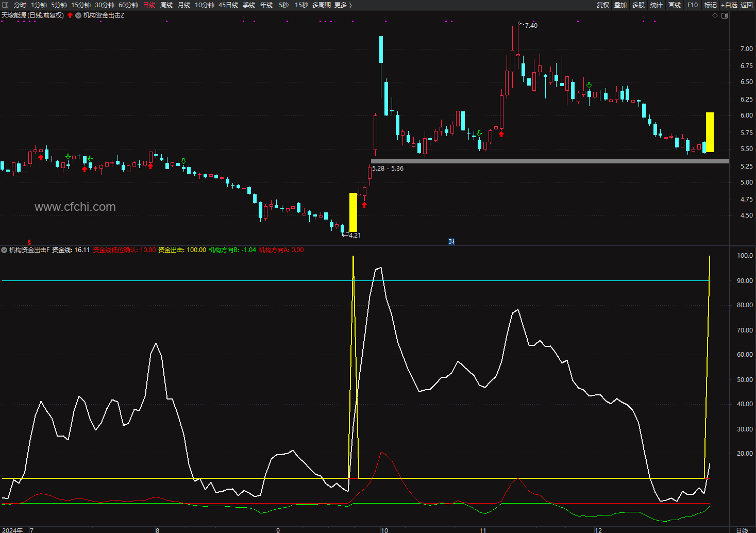Click 资金出击: 100.00 label
The image size is (756, 533).
tap(182, 250)
